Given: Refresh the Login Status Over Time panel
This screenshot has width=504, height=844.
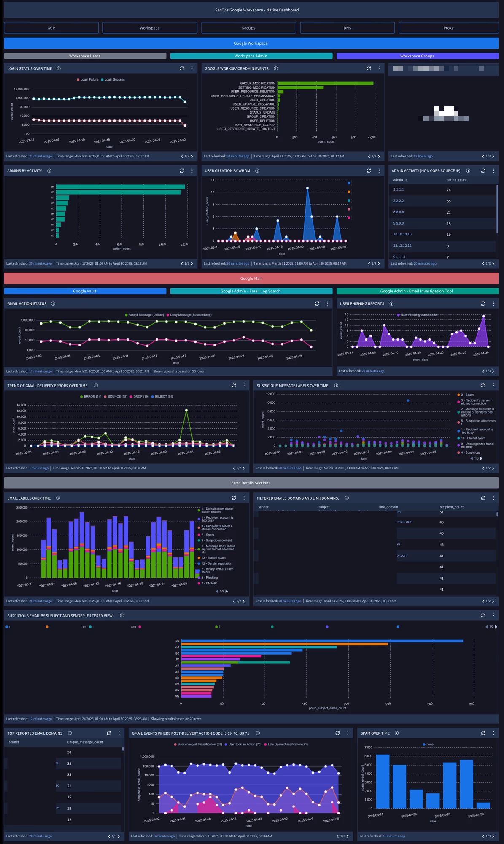Looking at the screenshot, I should [182, 68].
